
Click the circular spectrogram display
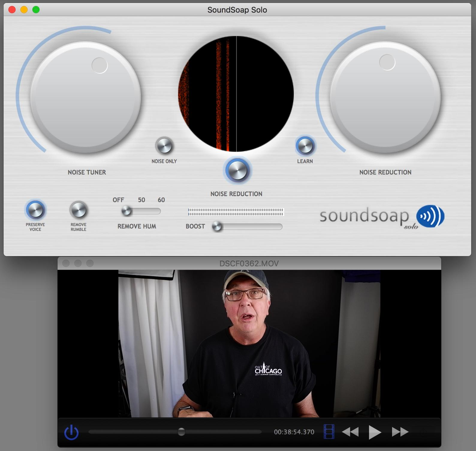pos(236,94)
